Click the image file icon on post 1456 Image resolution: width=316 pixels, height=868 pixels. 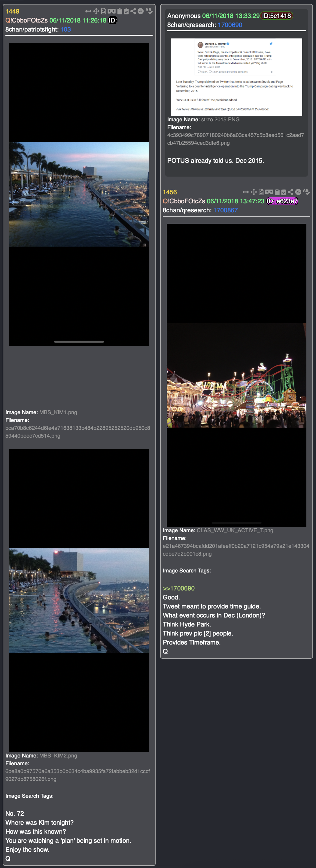coord(261,192)
